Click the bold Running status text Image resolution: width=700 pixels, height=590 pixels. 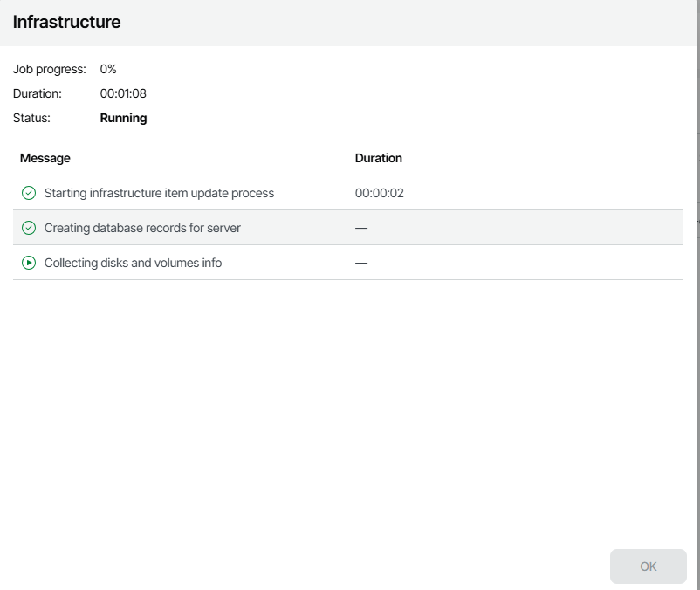click(124, 118)
